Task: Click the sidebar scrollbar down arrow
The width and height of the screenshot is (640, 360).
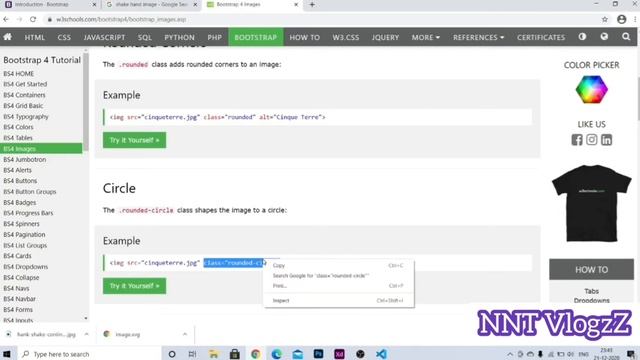Action: coord(86,318)
